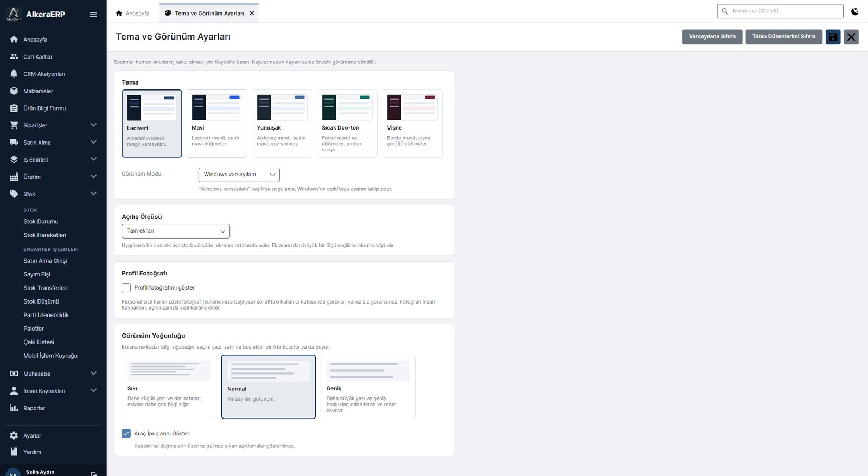Screen dimensions: 868x476
Task: Uncheck Araç İpuçlarını Göster
Action: [x=126, y=433]
